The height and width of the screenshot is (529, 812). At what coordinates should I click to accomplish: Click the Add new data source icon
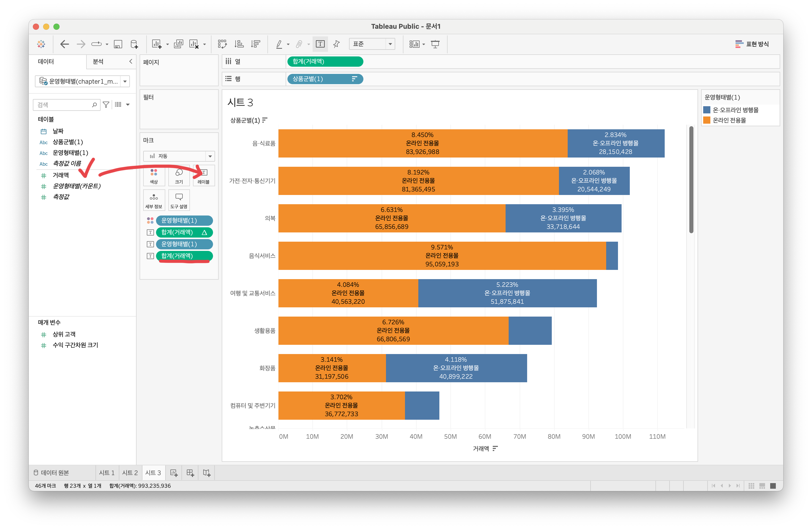click(x=134, y=44)
